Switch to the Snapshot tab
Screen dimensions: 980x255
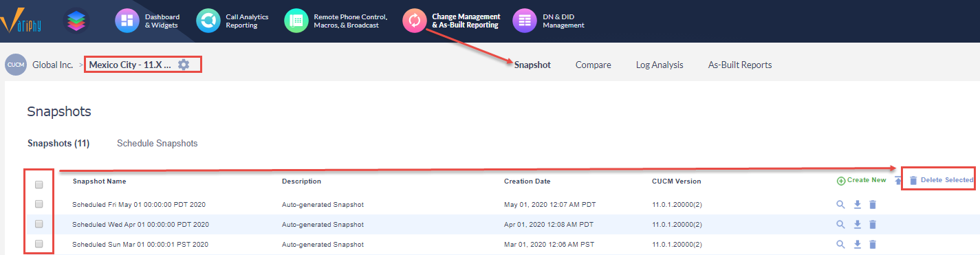pyautogui.click(x=532, y=65)
